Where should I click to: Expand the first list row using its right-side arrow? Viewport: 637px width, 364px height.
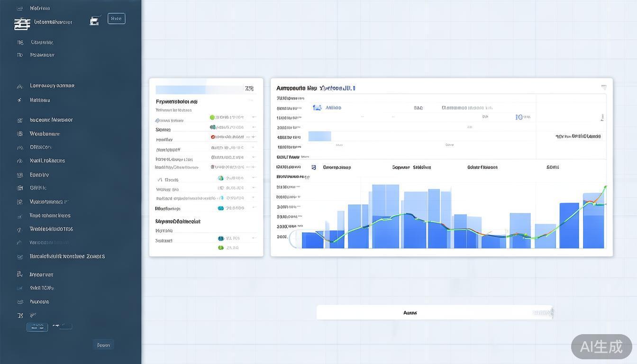pos(254,117)
